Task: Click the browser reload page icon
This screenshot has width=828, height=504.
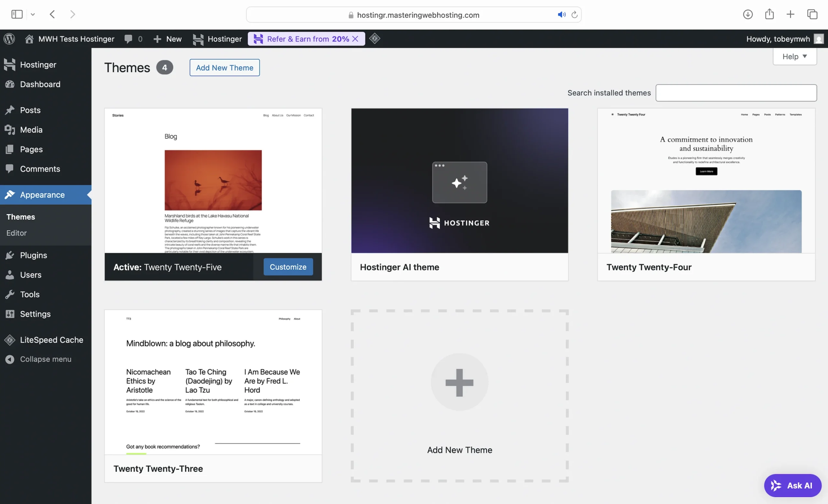Action: point(574,15)
